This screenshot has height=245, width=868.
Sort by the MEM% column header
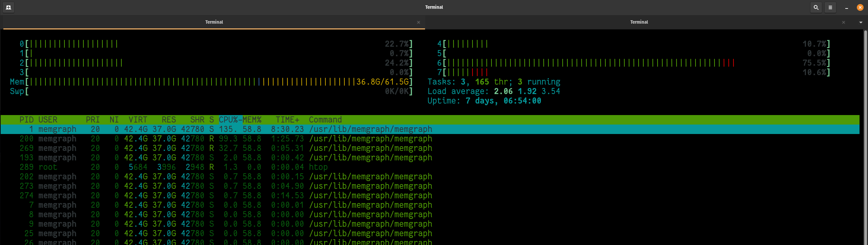pyautogui.click(x=252, y=120)
